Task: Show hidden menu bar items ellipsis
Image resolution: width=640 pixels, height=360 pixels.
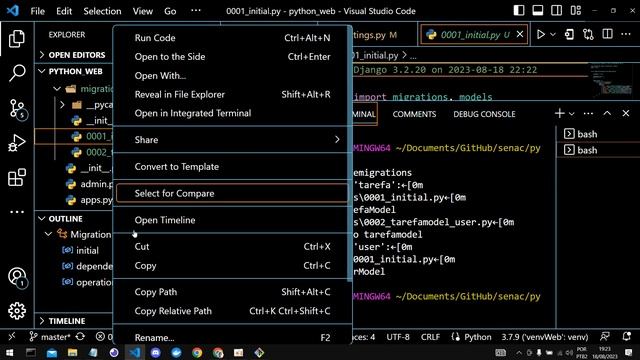Action: [x=196, y=11]
